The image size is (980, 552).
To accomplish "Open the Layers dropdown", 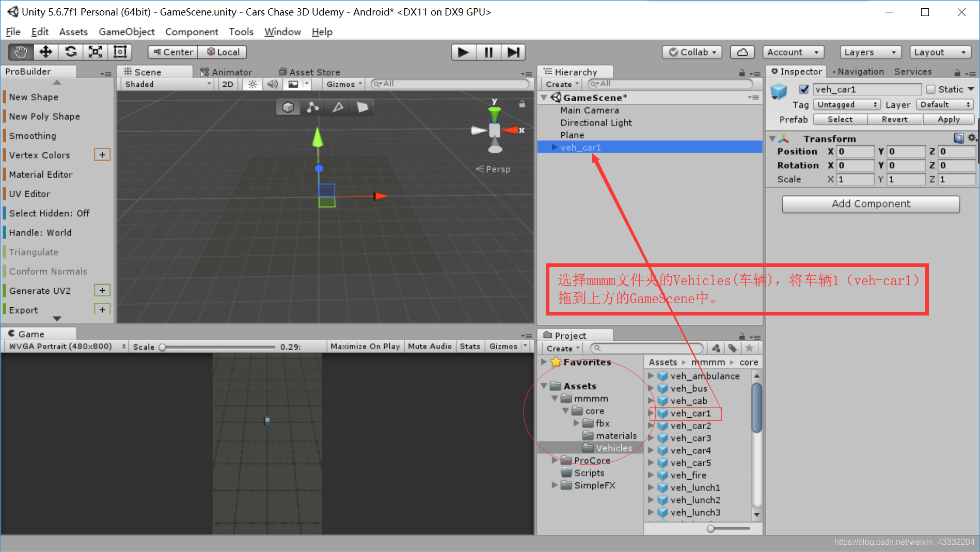I will point(871,52).
